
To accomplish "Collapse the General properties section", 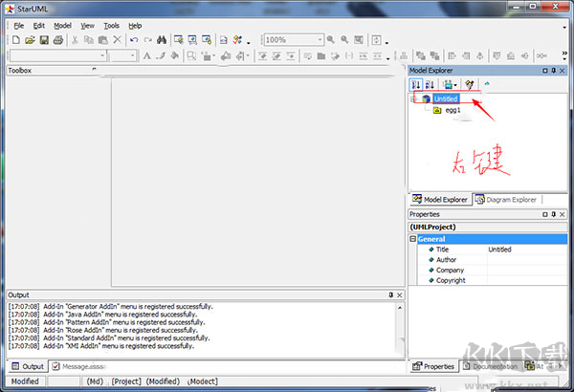I will tap(413, 239).
